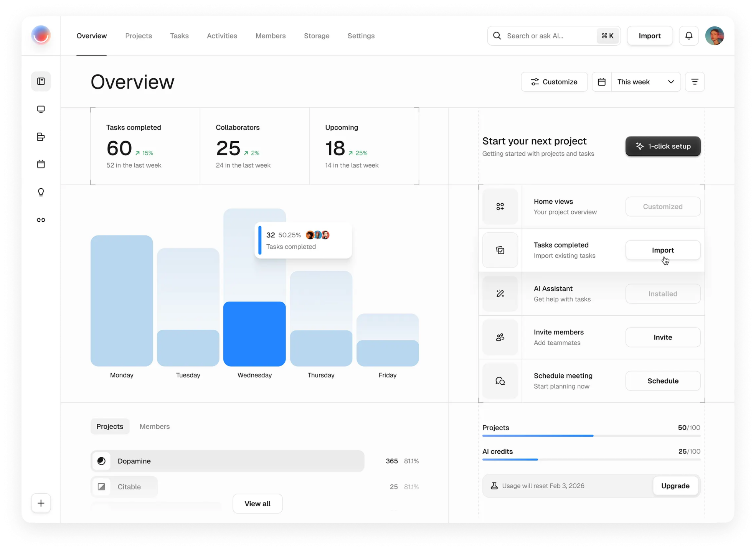Click the plus icon at sidebar bottom
Image resolution: width=756 pixels, height=550 pixels.
[x=41, y=503]
